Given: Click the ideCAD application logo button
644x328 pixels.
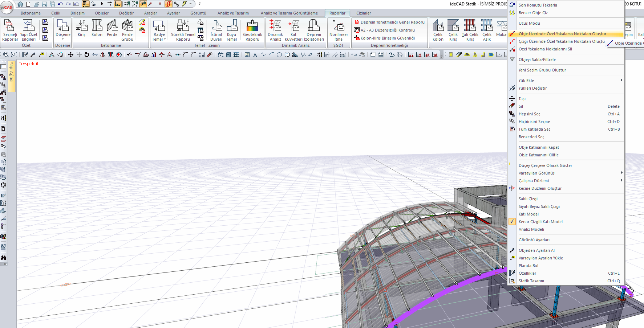Looking at the screenshot, I should (7, 7).
